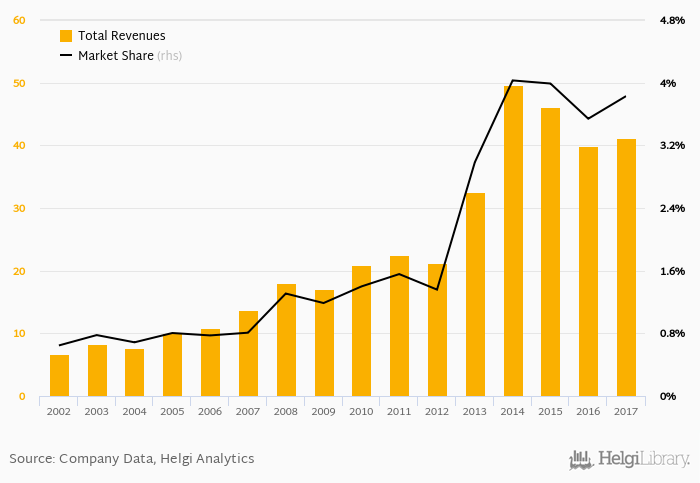Click the 60 left axis label
The width and height of the screenshot is (700, 483).
coord(20,20)
